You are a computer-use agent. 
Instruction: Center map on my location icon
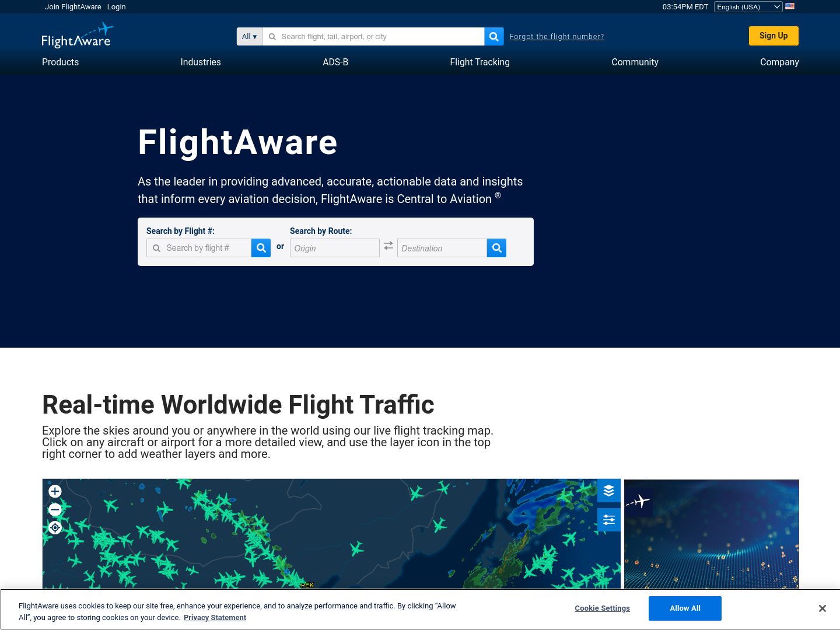55,528
